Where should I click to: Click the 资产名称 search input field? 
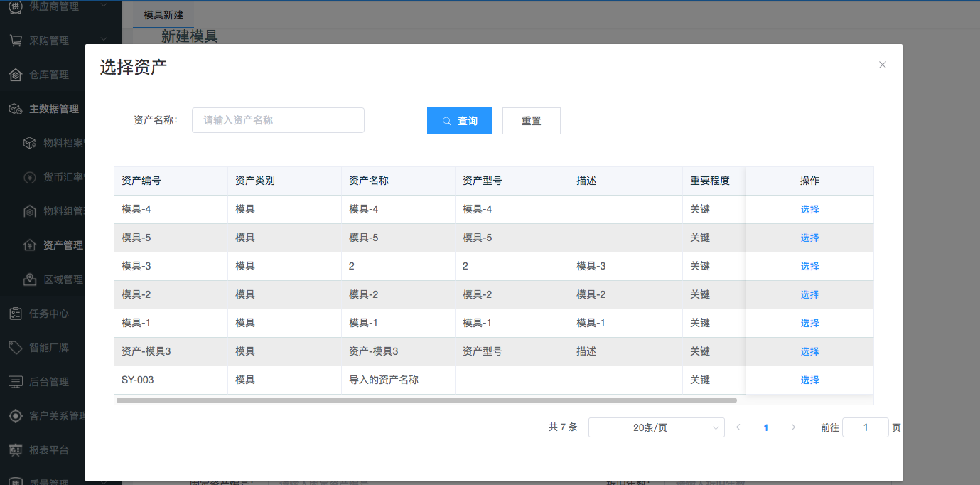tap(278, 120)
